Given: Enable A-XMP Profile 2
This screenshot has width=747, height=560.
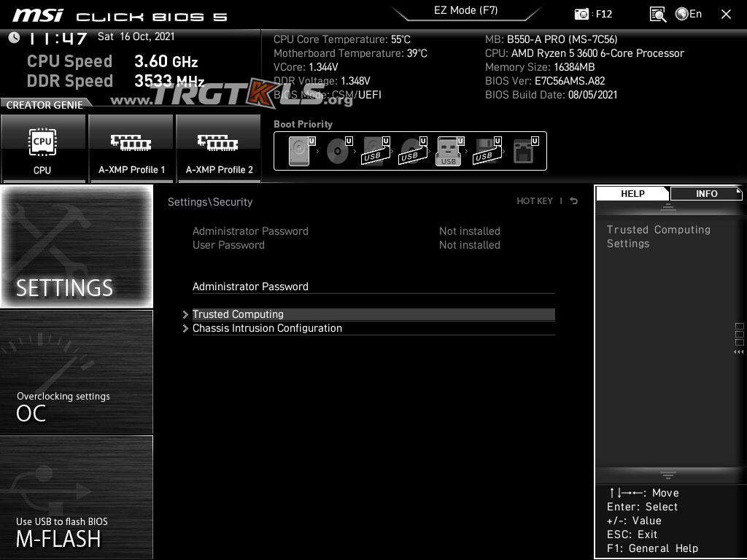Looking at the screenshot, I should [219, 148].
